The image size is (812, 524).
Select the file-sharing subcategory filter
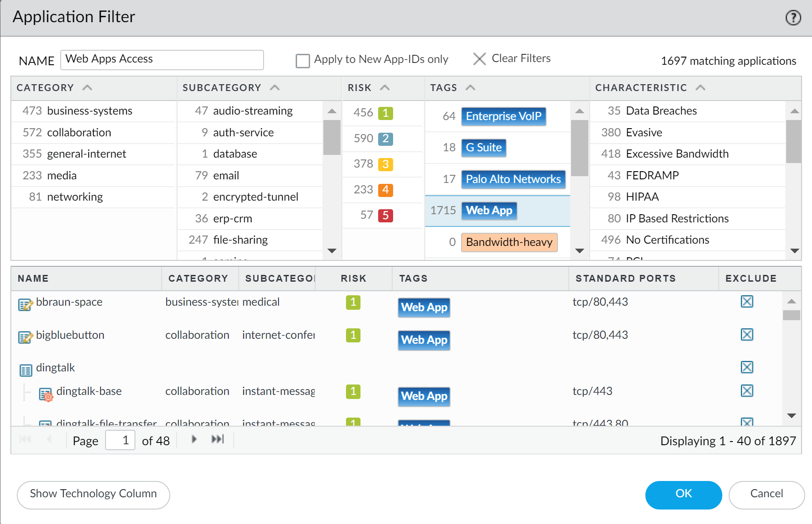[240, 240]
